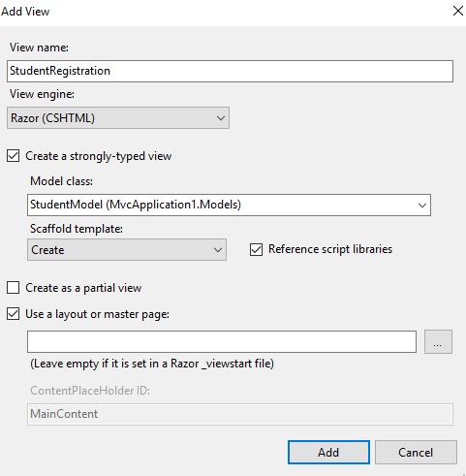Enable the Create as a partial view checkbox
This screenshot has width=466, height=476.
(x=13, y=287)
